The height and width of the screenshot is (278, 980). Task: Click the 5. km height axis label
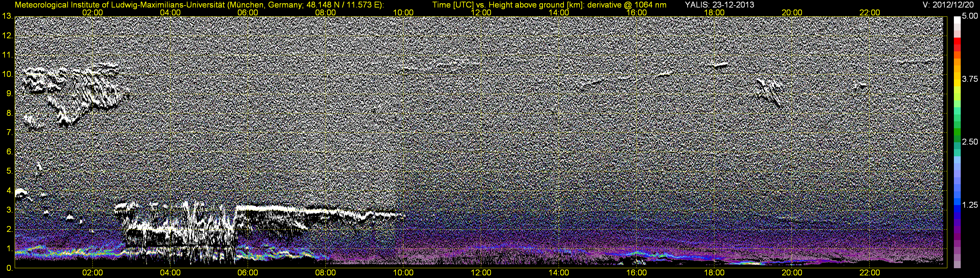pyautogui.click(x=9, y=171)
